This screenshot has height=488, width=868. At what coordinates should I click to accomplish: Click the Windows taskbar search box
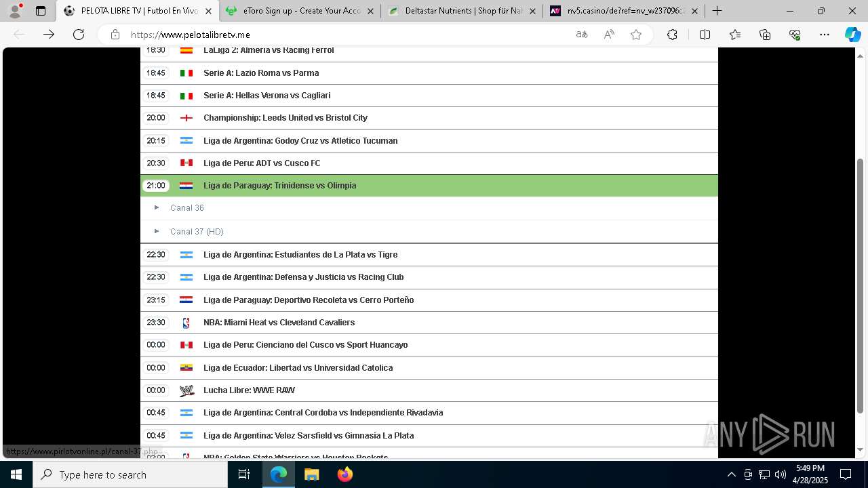(130, 474)
